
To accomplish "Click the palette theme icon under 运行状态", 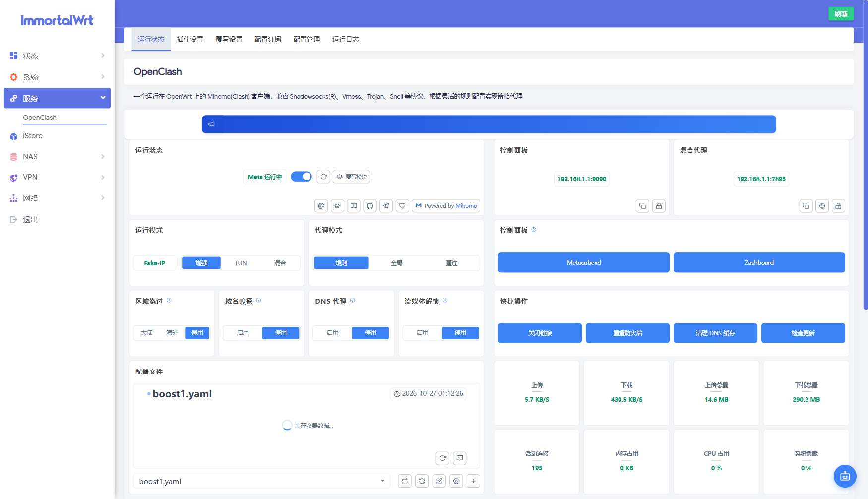I will pos(321,206).
